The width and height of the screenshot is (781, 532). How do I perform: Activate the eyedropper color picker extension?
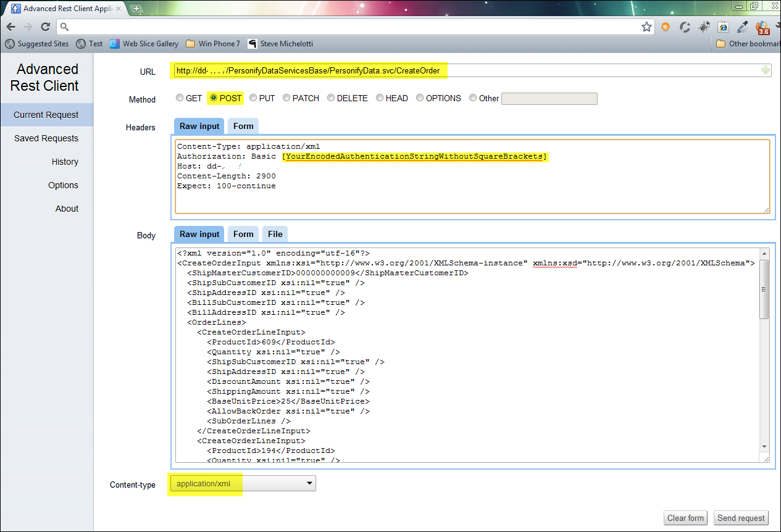743,27
